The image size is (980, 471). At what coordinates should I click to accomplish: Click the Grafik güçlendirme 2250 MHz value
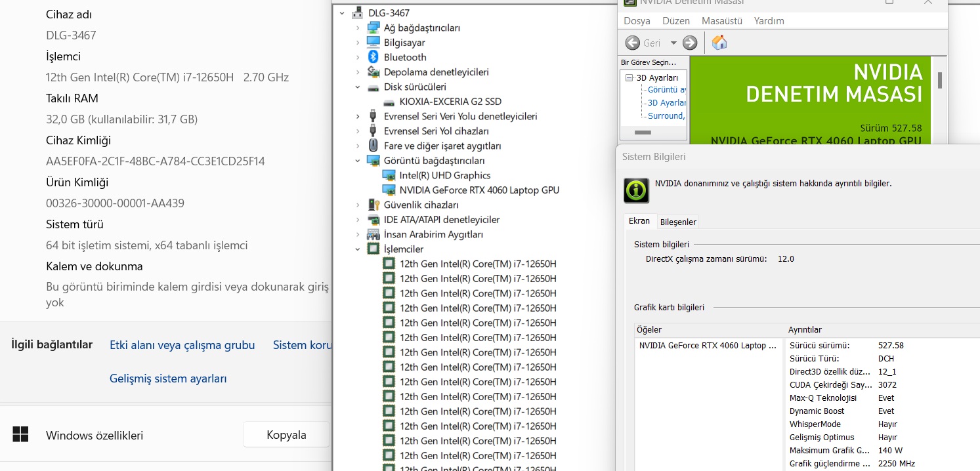point(897,463)
